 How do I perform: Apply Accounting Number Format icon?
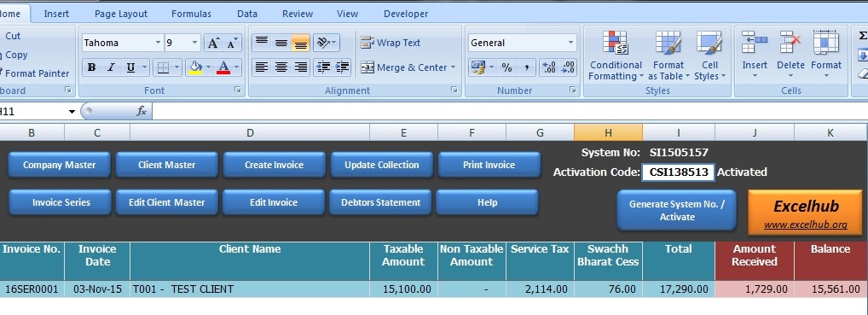pyautogui.click(x=477, y=67)
